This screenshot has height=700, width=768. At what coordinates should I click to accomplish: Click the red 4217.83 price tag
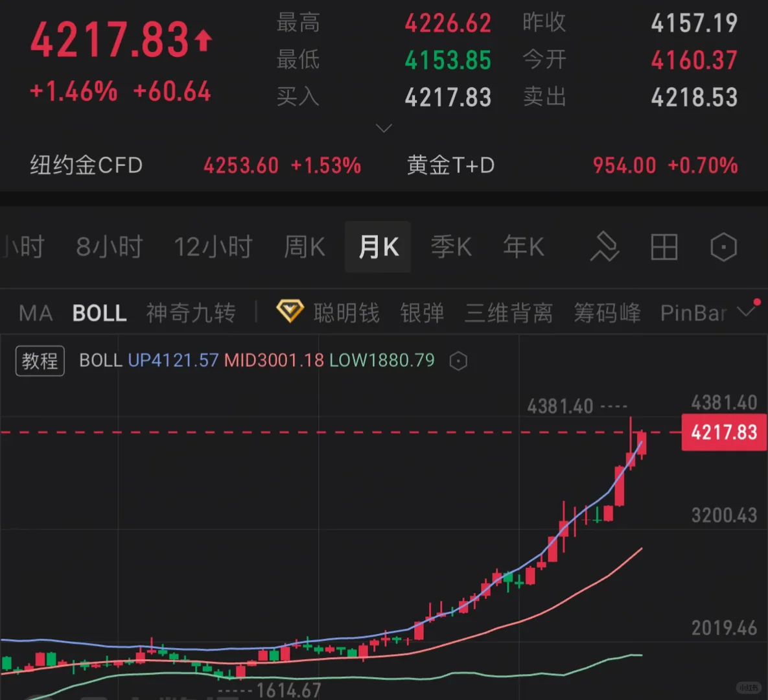click(723, 432)
